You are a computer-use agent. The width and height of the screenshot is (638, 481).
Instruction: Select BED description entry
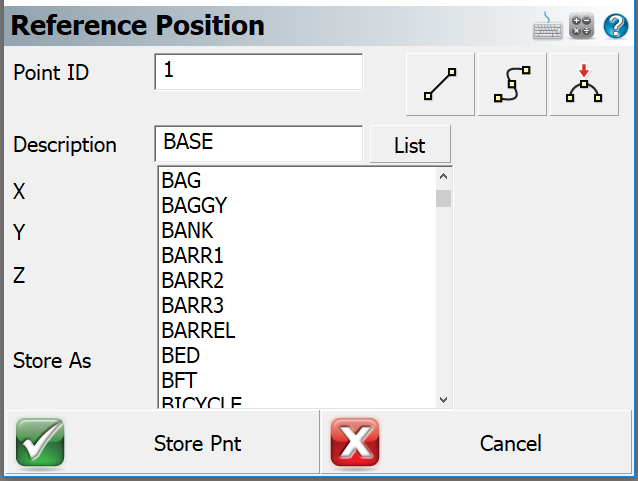coord(180,355)
